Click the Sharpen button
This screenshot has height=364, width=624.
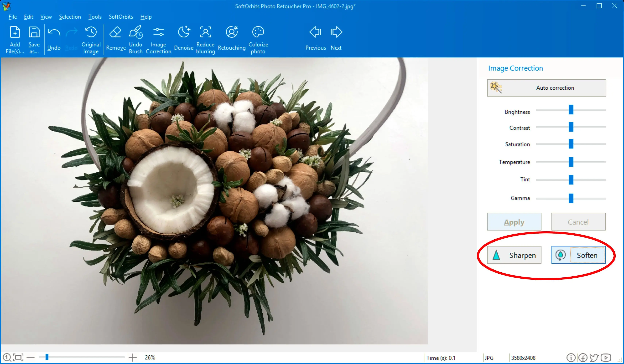(x=514, y=255)
